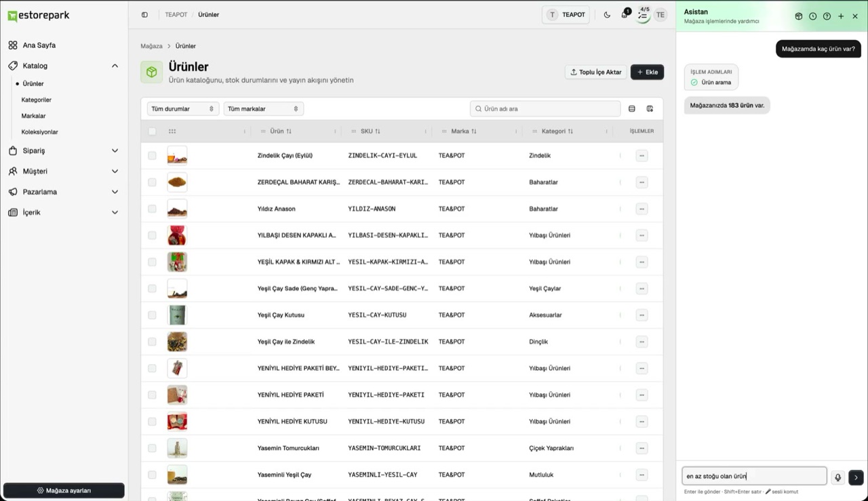Switch to dark mode with moon icon

coord(607,15)
